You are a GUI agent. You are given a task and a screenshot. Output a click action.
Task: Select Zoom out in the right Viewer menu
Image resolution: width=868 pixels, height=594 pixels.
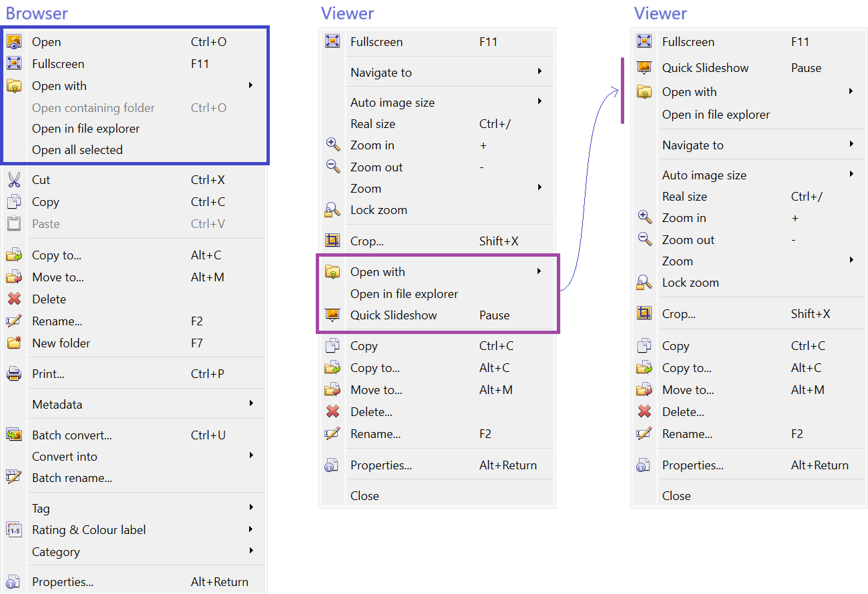click(688, 240)
